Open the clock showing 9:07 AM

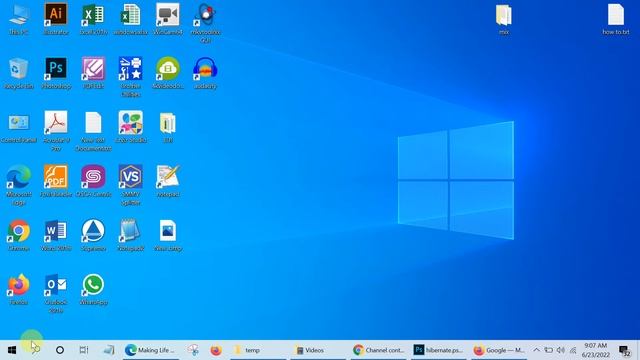click(x=596, y=350)
